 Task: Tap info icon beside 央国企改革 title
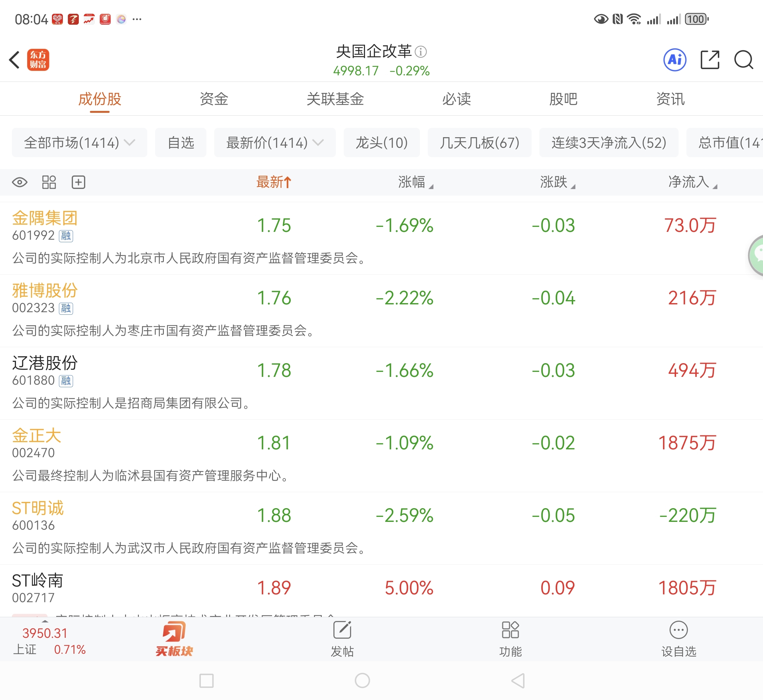tap(421, 52)
